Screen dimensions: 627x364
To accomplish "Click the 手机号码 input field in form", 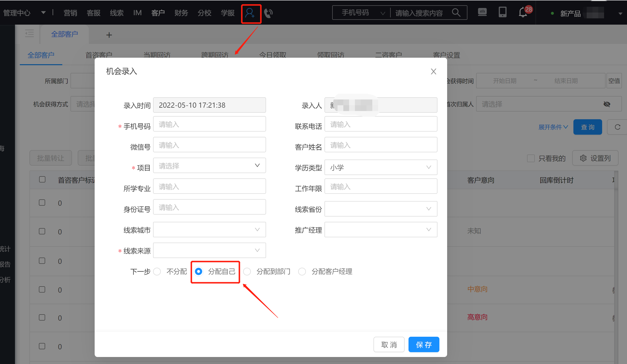I will [x=209, y=124].
